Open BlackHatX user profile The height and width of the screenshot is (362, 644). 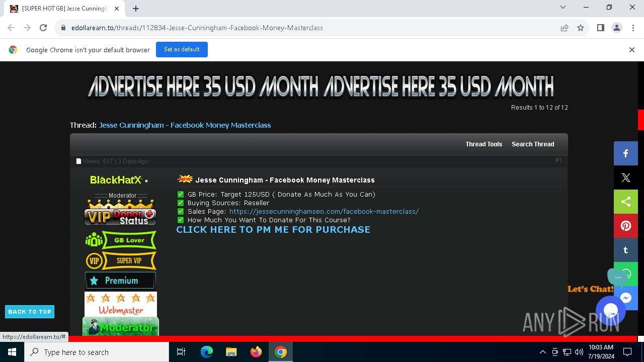pyautogui.click(x=116, y=180)
